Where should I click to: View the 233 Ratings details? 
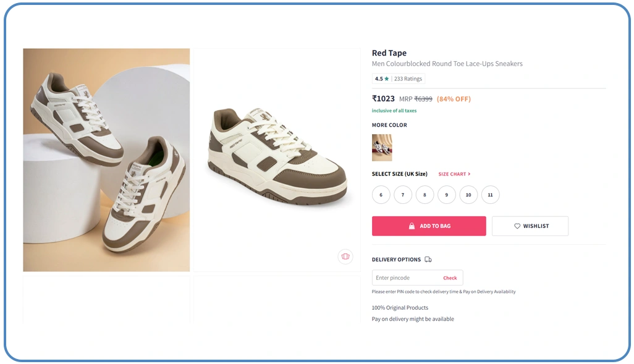[408, 79]
